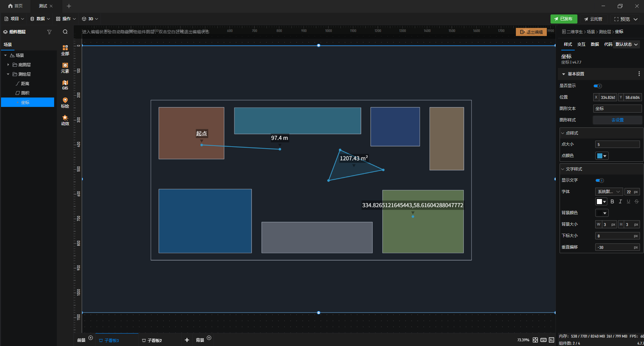Screen dimensions: 644x346
Task: Open the 默认状态 state dropdown
Action: pyautogui.click(x=627, y=44)
